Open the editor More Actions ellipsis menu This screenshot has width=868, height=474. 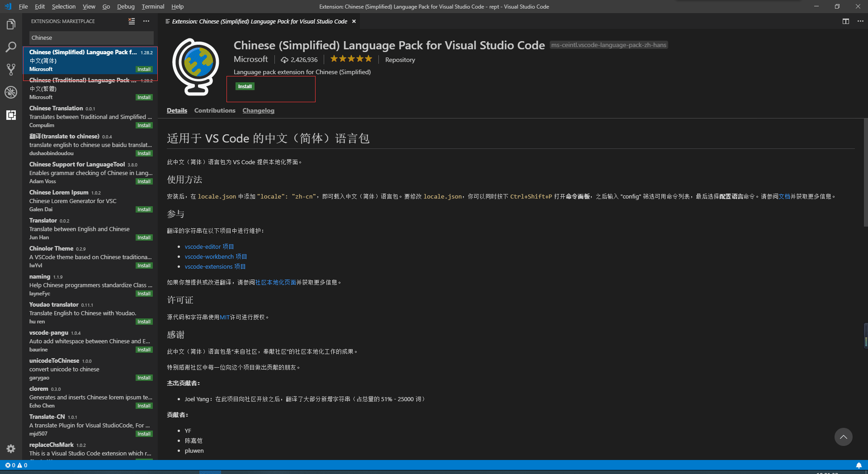(x=860, y=21)
